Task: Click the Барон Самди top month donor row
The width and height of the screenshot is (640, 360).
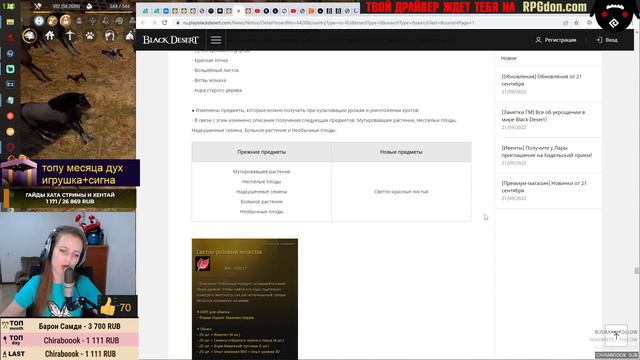Action: point(69,326)
